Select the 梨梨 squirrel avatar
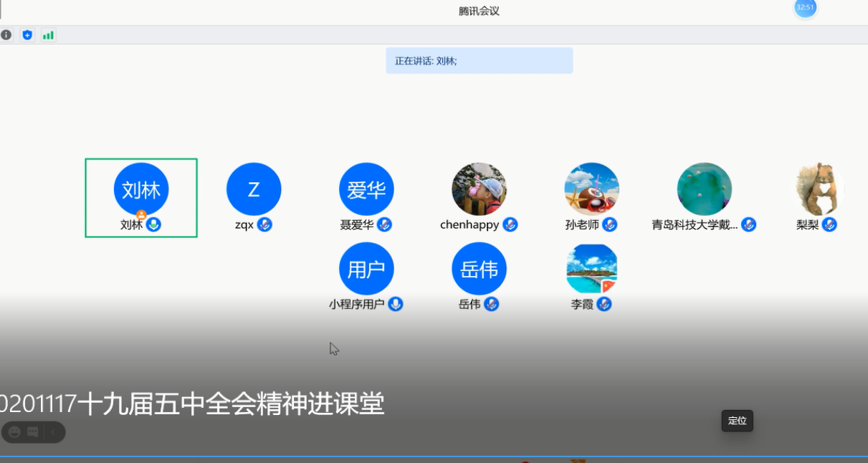 coord(817,189)
